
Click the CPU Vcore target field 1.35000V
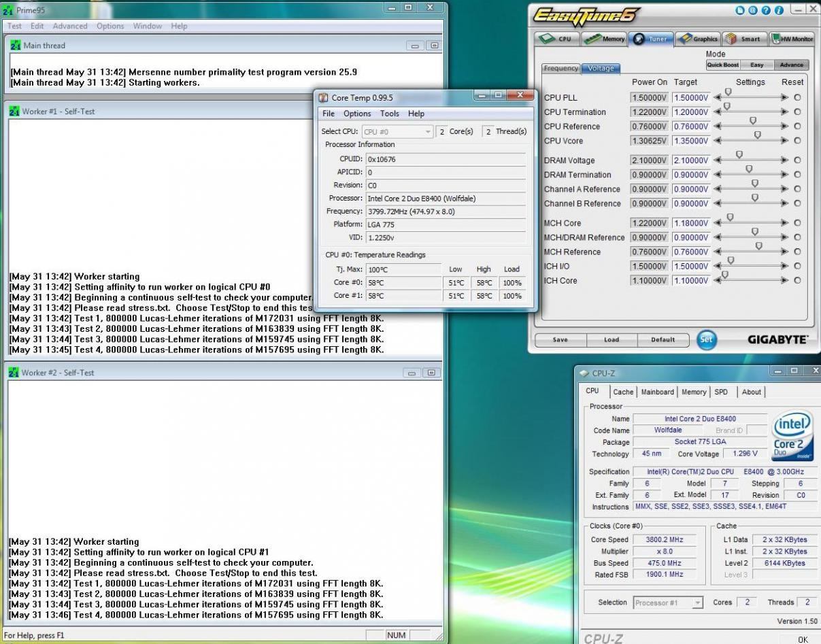click(691, 141)
